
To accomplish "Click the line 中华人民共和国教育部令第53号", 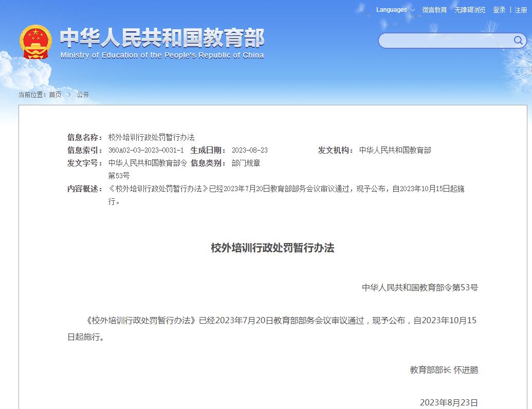I will 420,288.
